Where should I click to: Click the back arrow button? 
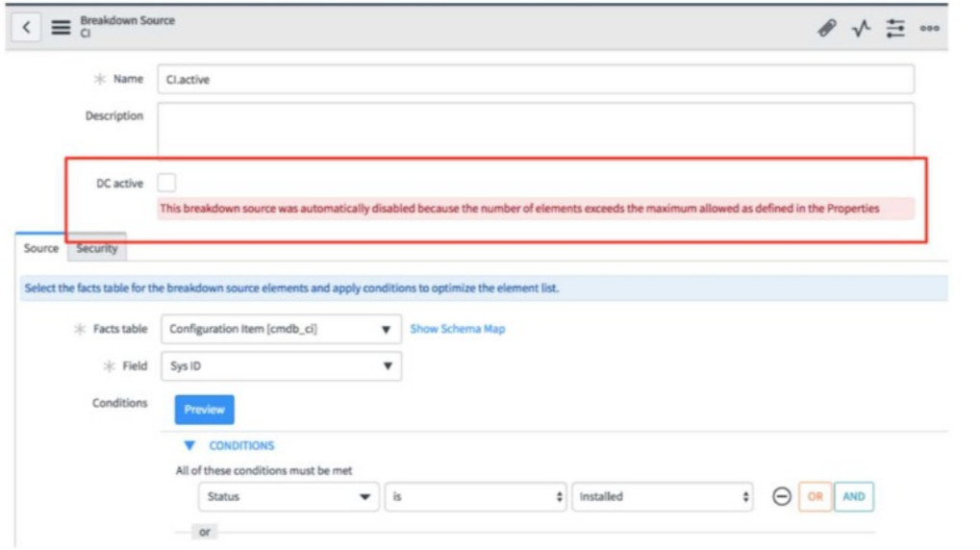pos(27,28)
